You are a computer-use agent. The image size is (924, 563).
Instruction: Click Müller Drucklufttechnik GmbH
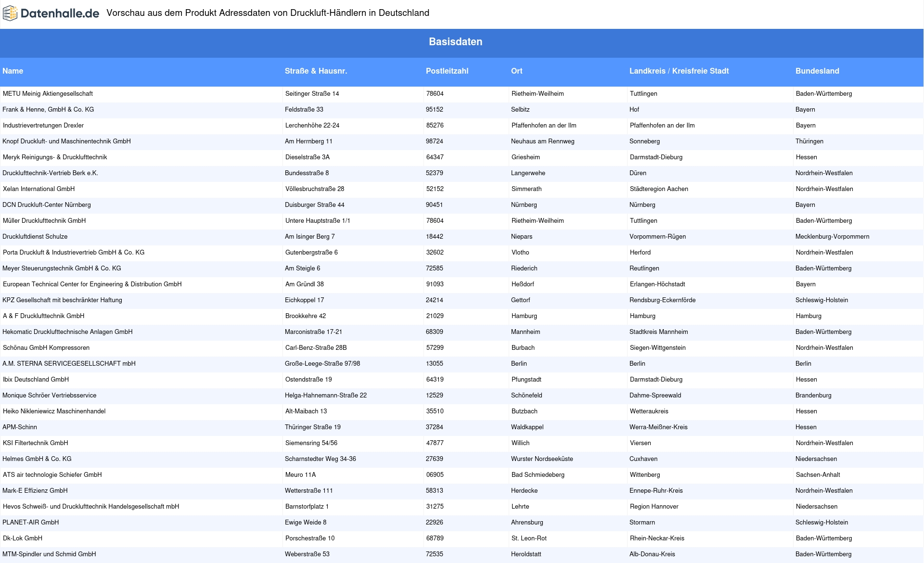[44, 221]
